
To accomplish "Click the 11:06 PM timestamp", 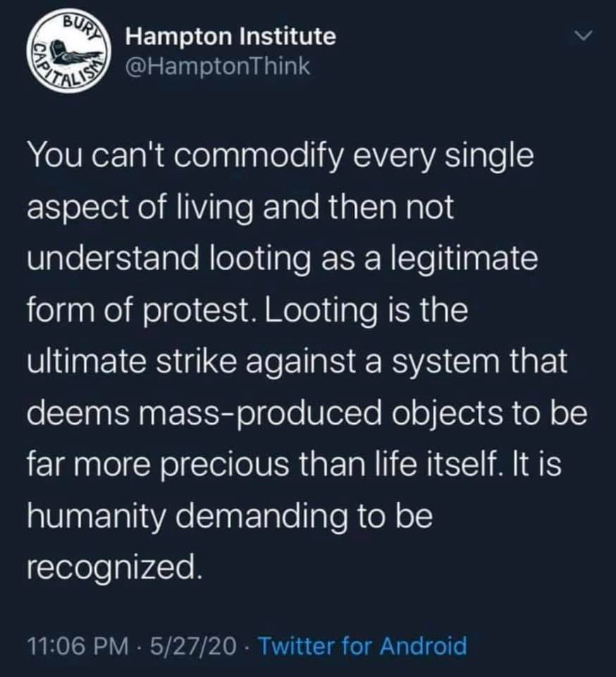I will [78, 646].
